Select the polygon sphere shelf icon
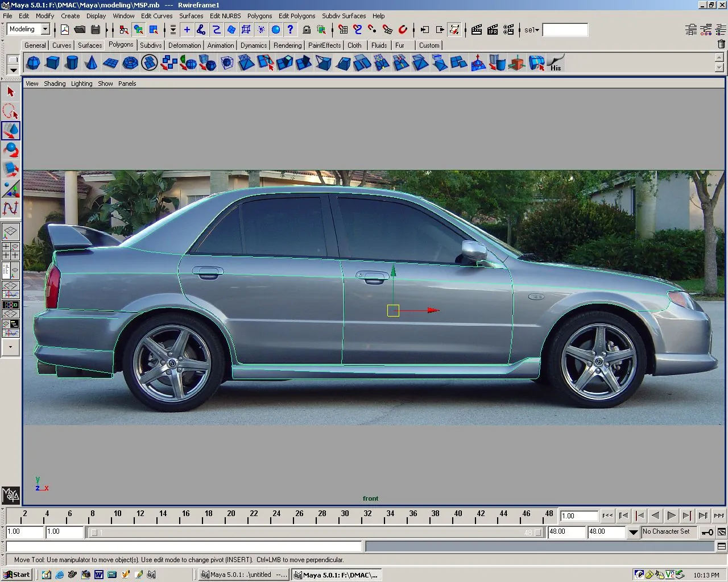Image resolution: width=728 pixels, height=582 pixels. point(33,63)
